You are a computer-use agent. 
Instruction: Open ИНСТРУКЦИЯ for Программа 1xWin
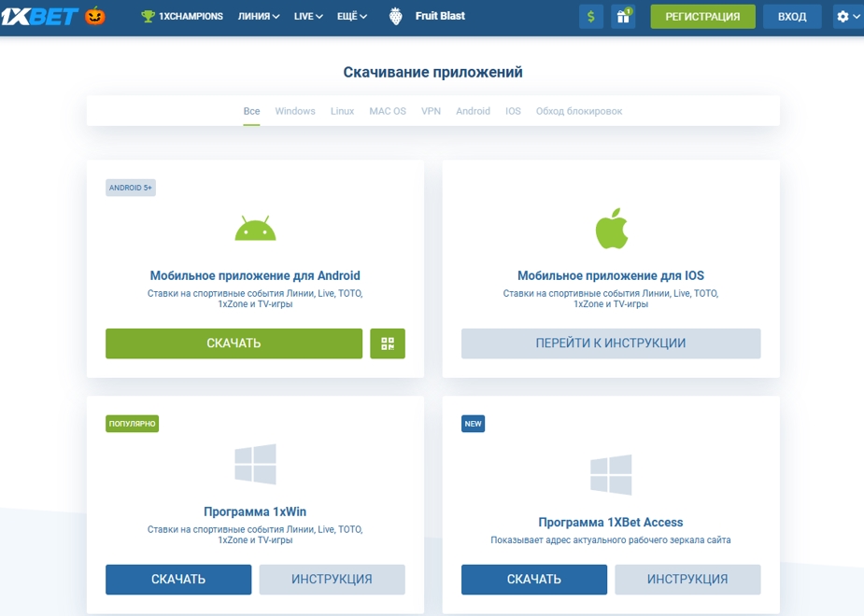point(332,579)
